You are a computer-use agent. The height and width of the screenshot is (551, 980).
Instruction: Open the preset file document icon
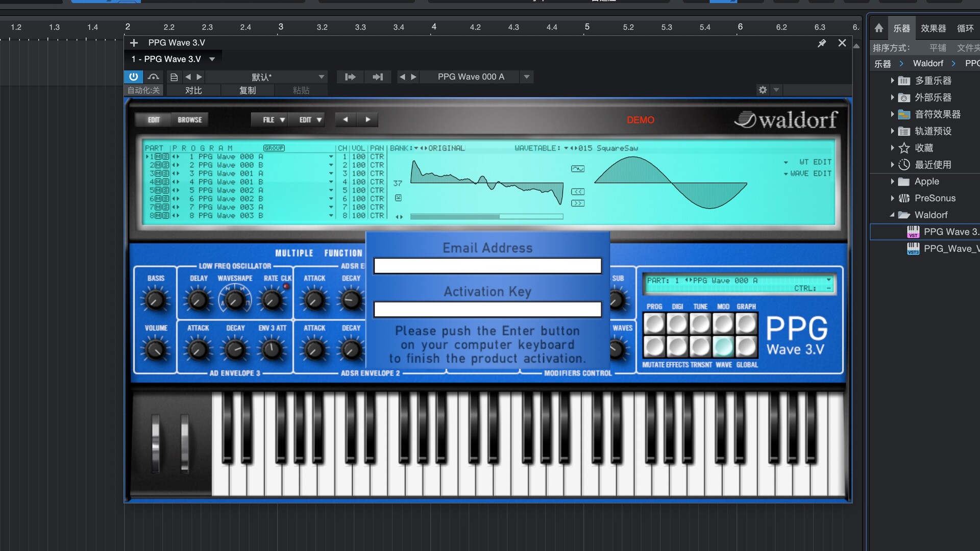[x=174, y=77]
